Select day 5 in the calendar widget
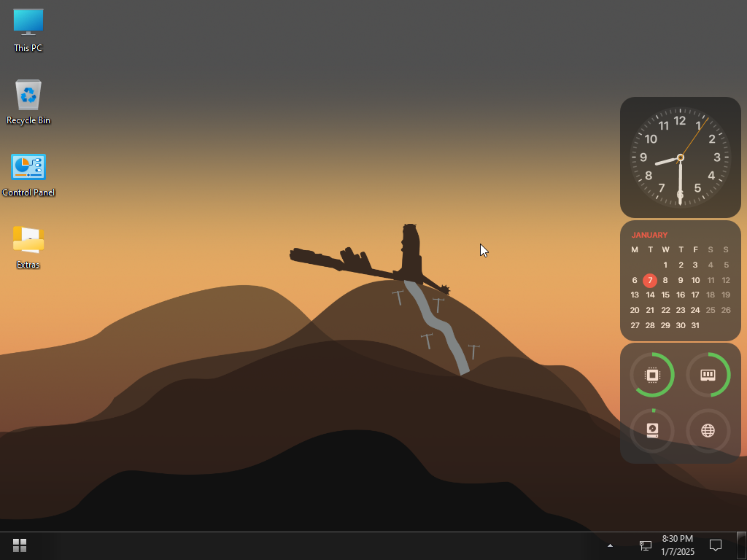Screen dimensions: 747x560 (x=726, y=265)
